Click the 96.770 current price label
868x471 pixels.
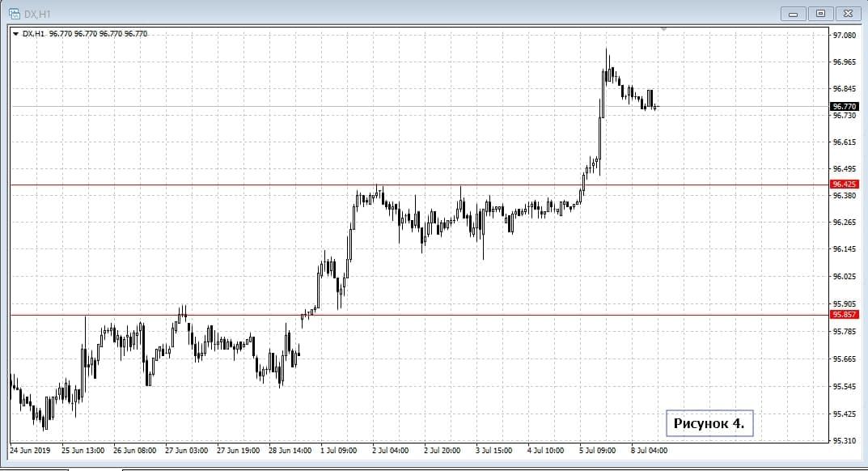(844, 106)
